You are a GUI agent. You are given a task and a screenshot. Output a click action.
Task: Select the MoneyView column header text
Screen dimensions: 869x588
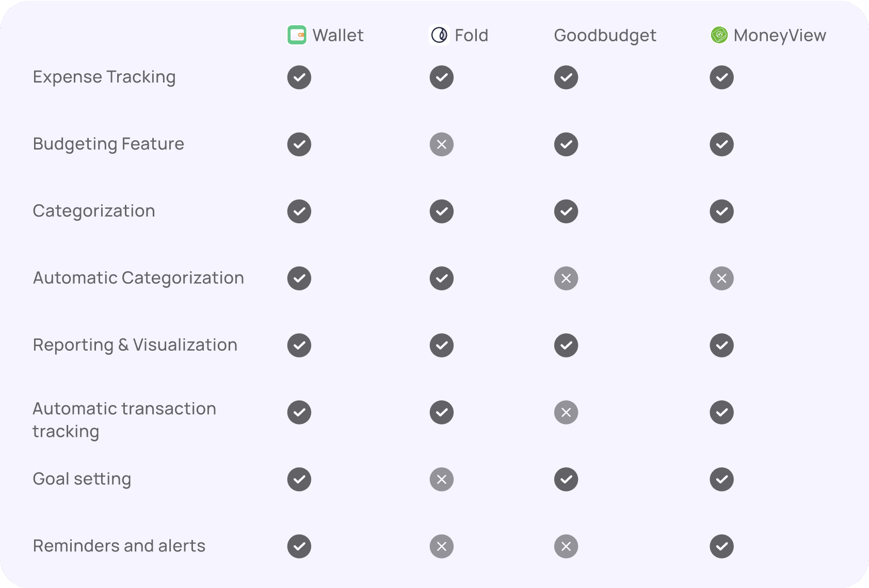tap(779, 35)
